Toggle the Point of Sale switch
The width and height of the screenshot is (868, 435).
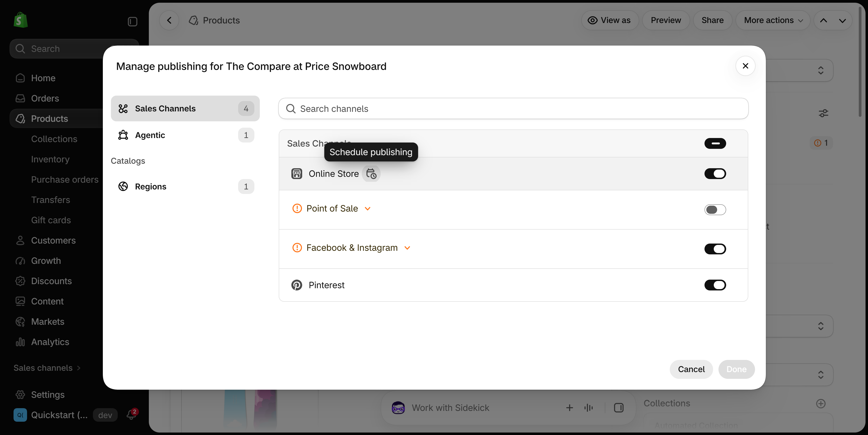coord(715,209)
